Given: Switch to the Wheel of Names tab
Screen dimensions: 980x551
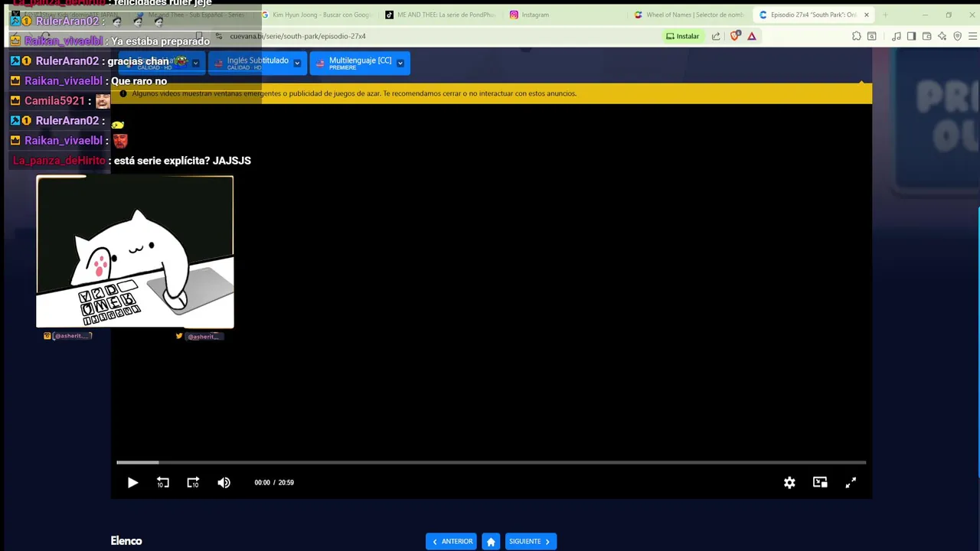Looking at the screenshot, I should 689,15.
